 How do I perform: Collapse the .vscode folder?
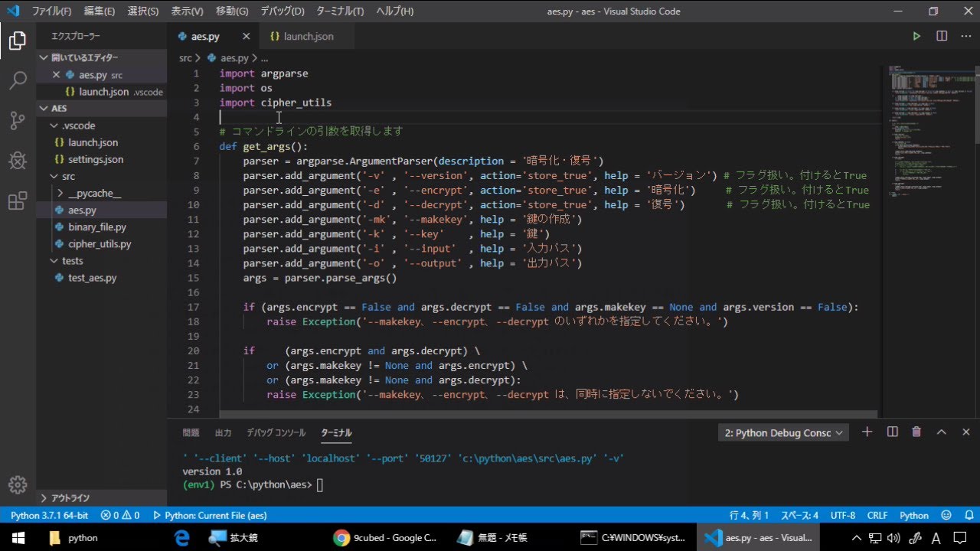(x=101, y=126)
